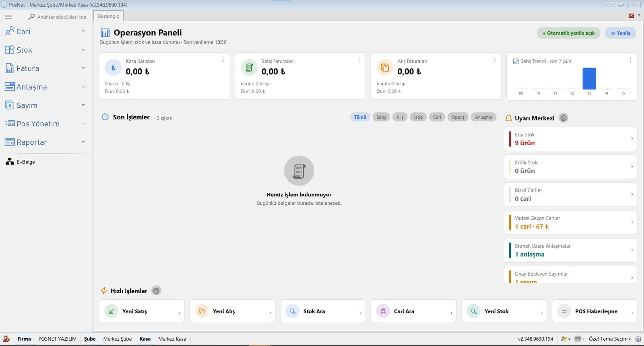Viewport: 644px width, 346px height.
Task: Open the Eksi Stok 9 ürün alert
Action: point(570,139)
